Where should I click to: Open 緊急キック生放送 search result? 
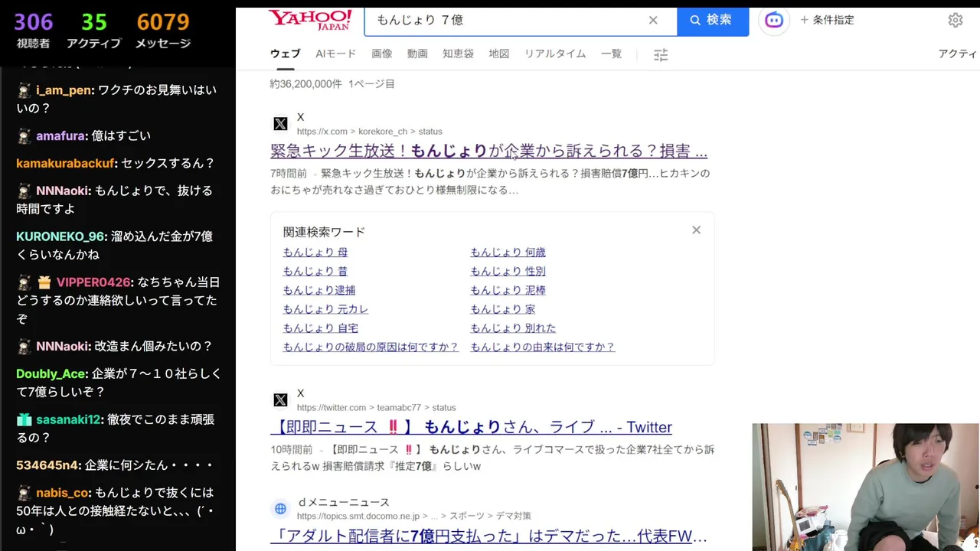tap(488, 151)
